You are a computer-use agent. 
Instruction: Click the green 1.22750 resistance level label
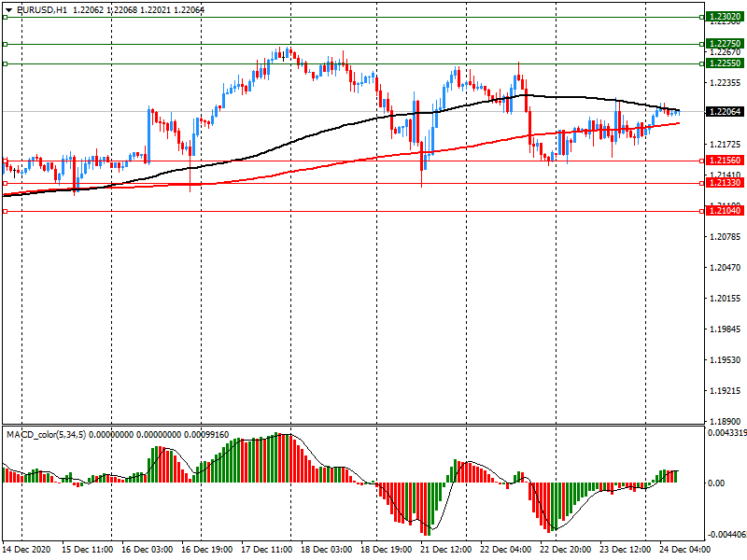725,44
